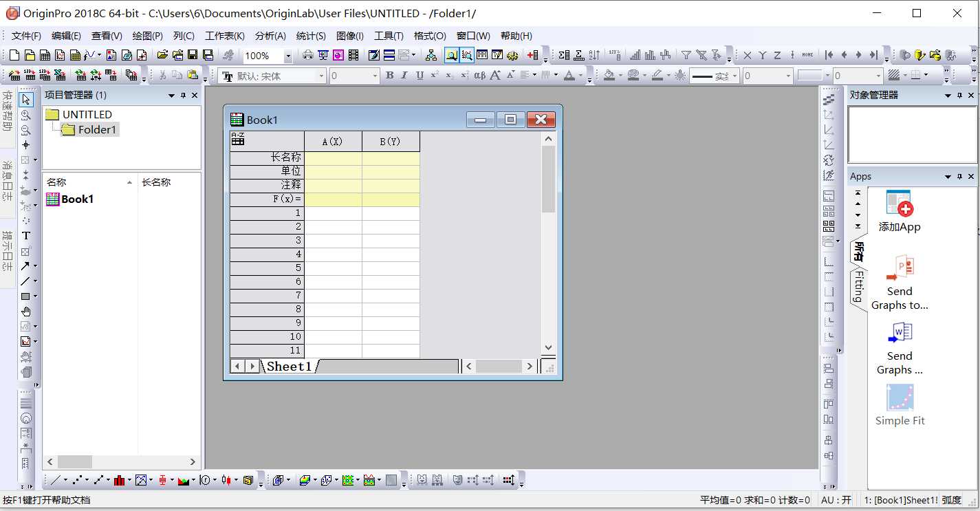Open the zoom 100% dropdown
The width and height of the screenshot is (980, 511).
tap(287, 56)
